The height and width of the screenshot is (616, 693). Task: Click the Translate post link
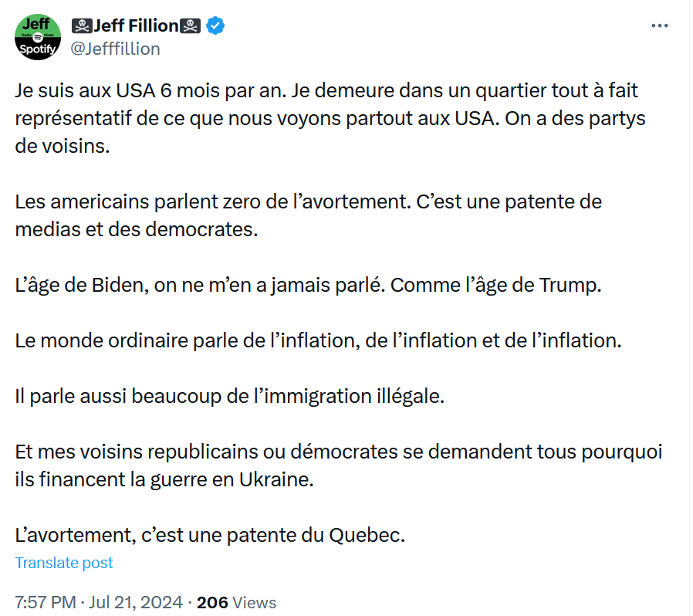(x=64, y=563)
